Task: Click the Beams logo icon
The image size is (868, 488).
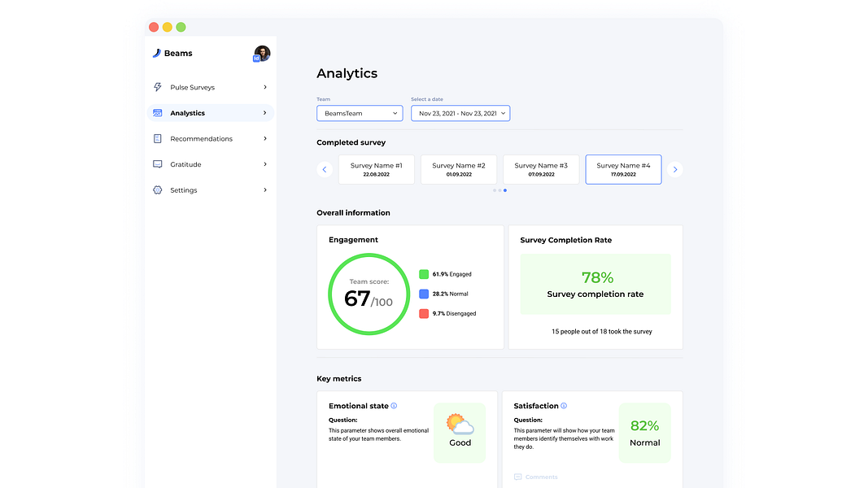Action: 157,53
